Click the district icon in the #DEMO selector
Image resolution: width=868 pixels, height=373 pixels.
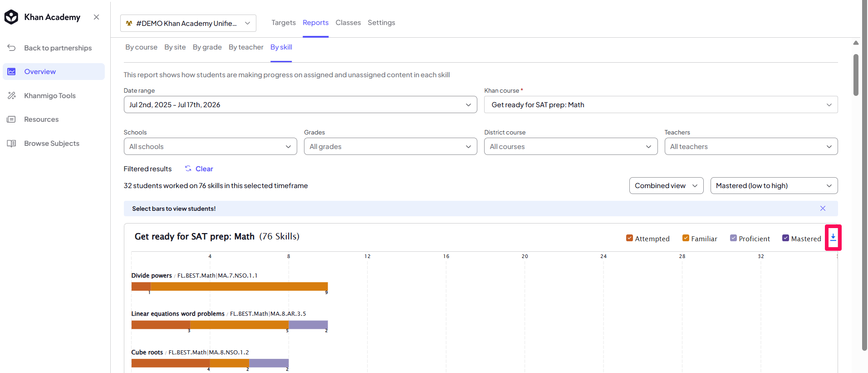pos(129,23)
